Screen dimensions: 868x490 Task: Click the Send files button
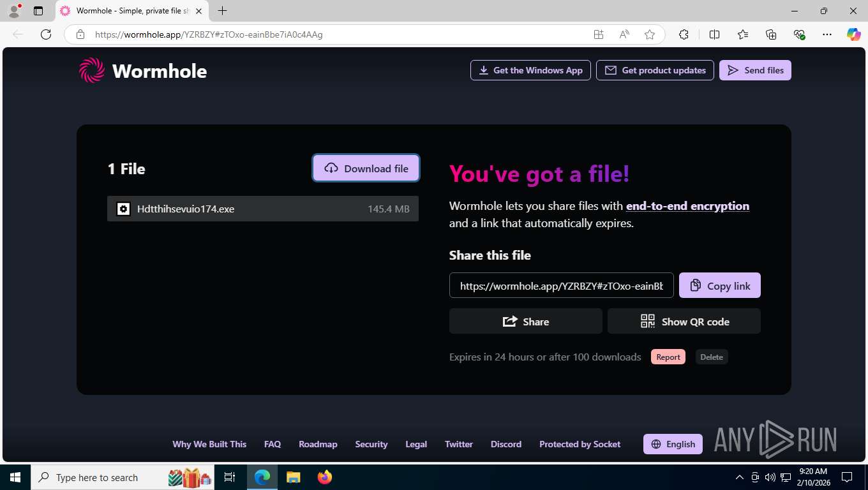pyautogui.click(x=755, y=70)
